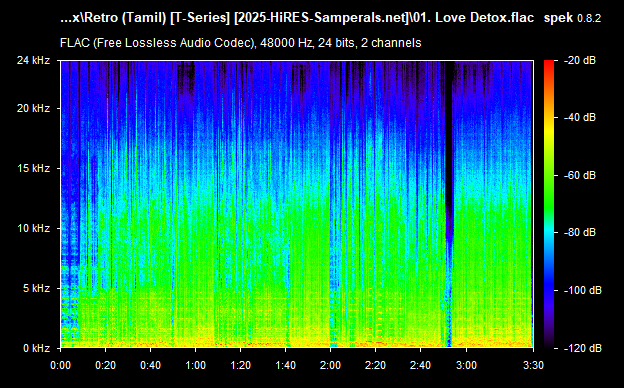Click the 24 kHz frequency axis label
The image size is (624, 388).
[x=33, y=60]
